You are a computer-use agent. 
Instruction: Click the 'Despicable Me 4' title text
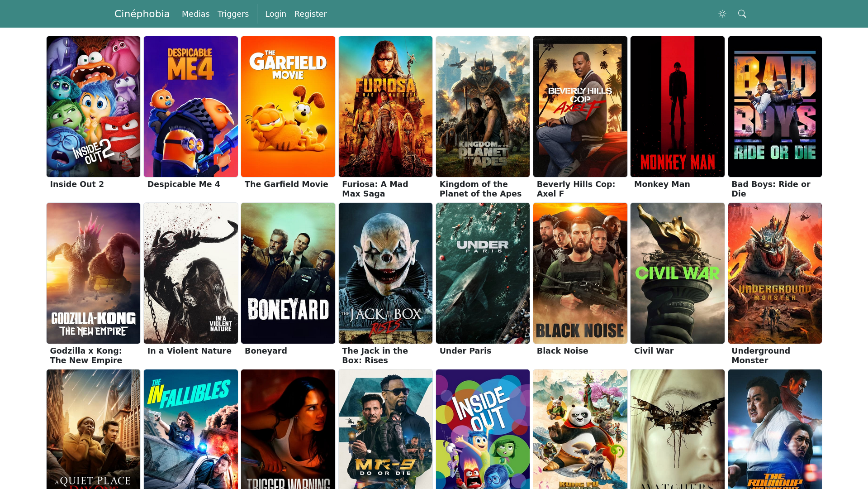point(184,184)
